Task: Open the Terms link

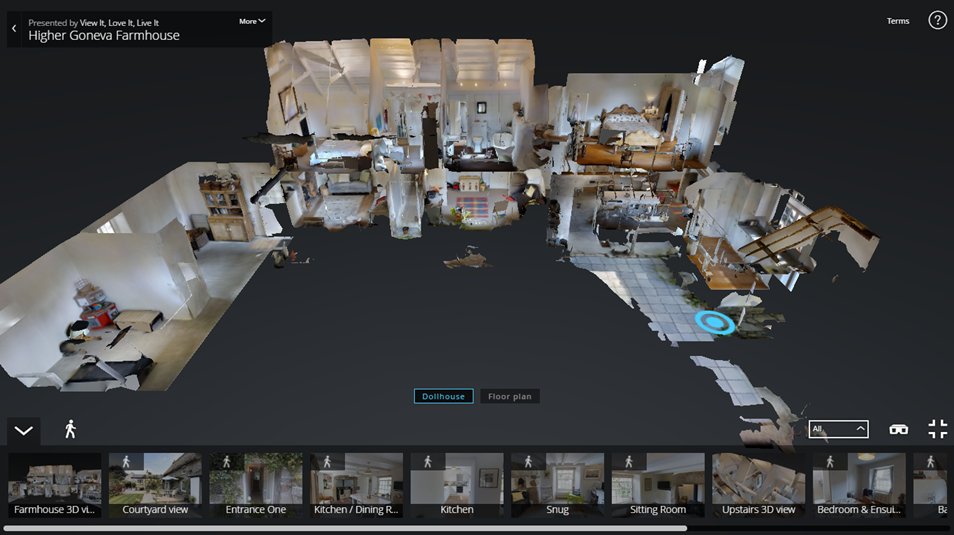Action: tap(897, 21)
